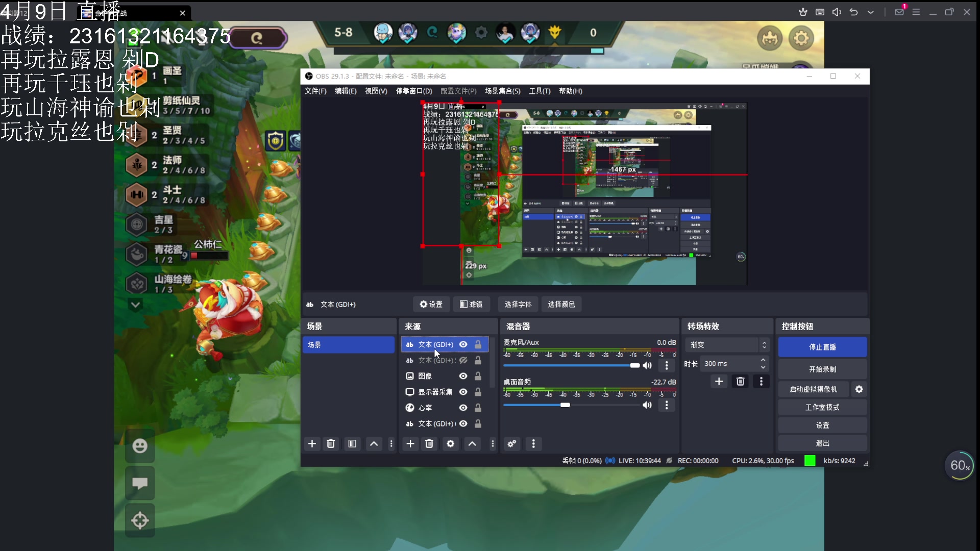980x551 pixels.
Task: Click 退出 to exit OBS
Action: pos(822,443)
